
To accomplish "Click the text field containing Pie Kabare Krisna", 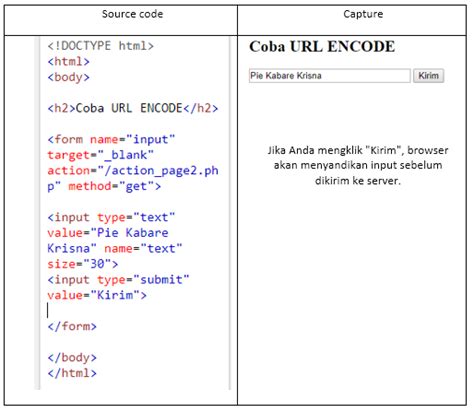I will tap(329, 76).
